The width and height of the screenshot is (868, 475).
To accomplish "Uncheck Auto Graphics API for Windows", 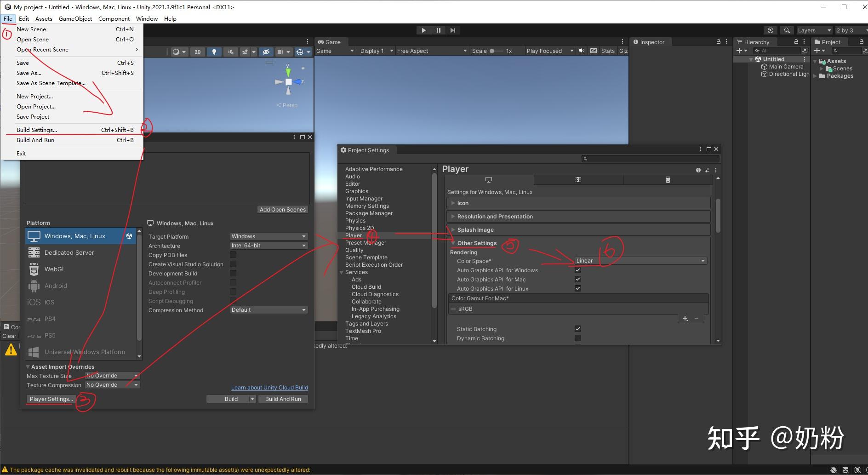I will [x=577, y=270].
